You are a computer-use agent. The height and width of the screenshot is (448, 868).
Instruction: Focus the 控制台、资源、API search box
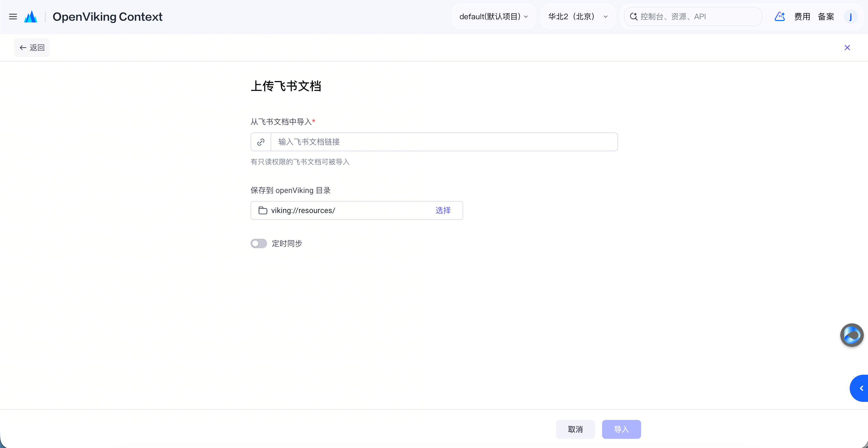(693, 17)
